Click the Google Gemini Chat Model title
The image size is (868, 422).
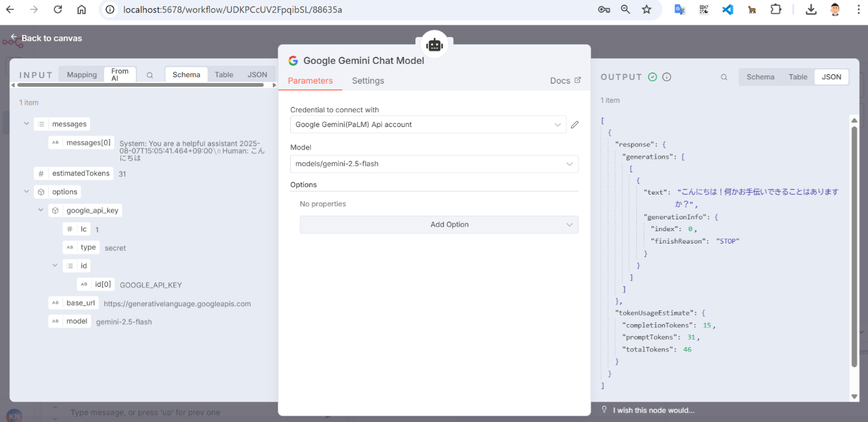pos(363,61)
